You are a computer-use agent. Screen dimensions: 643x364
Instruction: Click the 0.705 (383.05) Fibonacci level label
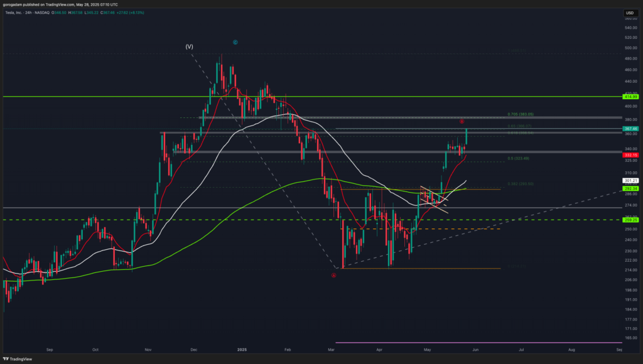[520, 114]
